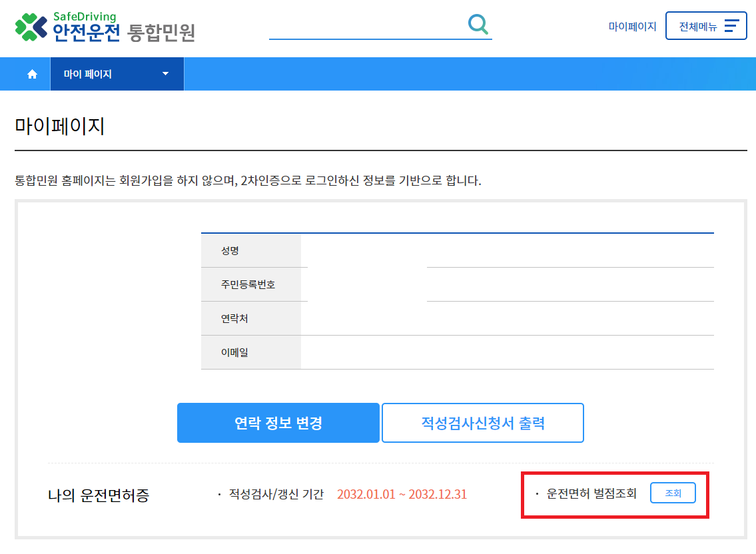Expand the navigation menu via 전체메뉴
Viewport: 756px width, 554px height.
pyautogui.click(x=706, y=25)
